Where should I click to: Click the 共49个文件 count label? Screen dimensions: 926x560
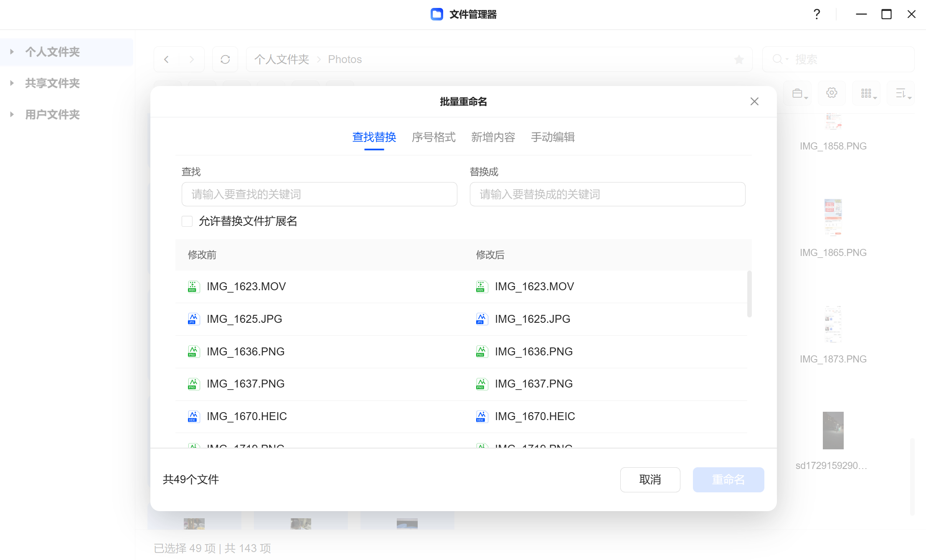tap(190, 479)
